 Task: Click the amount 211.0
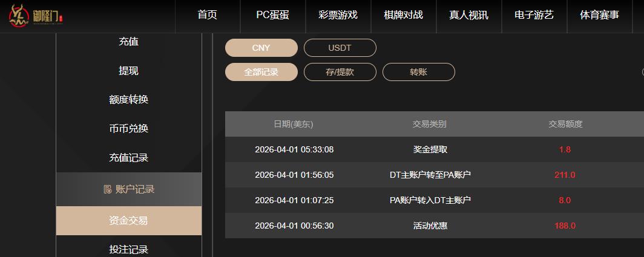click(565, 175)
